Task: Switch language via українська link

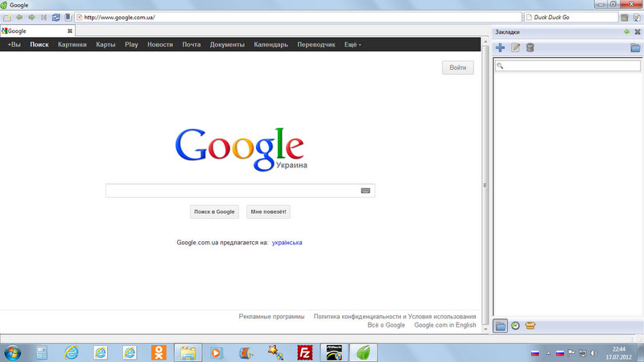Action: 287,243
